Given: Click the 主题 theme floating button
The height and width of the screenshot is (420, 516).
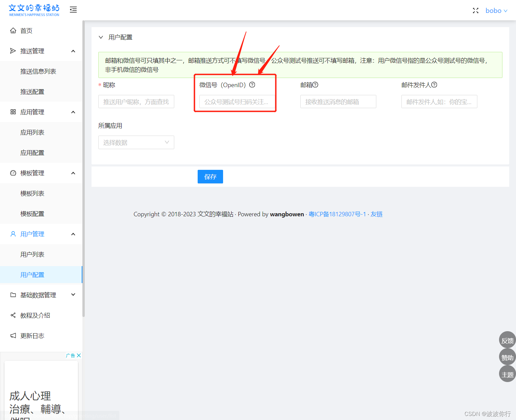Looking at the screenshot, I should coord(507,374).
